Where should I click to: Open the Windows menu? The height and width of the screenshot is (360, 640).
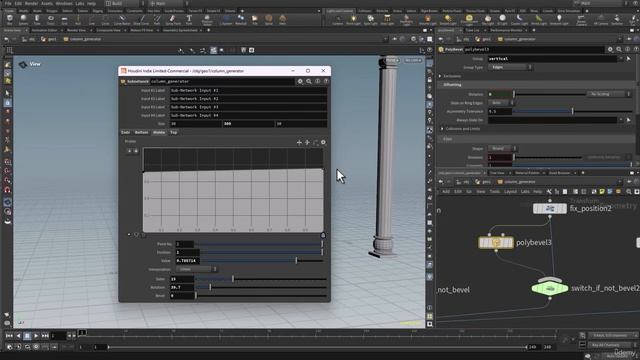64,3
